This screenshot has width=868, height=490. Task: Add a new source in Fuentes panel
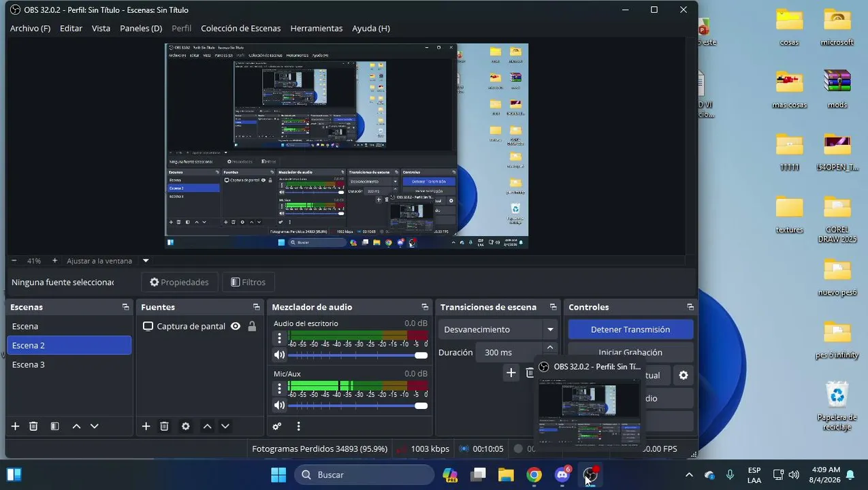coord(146,426)
